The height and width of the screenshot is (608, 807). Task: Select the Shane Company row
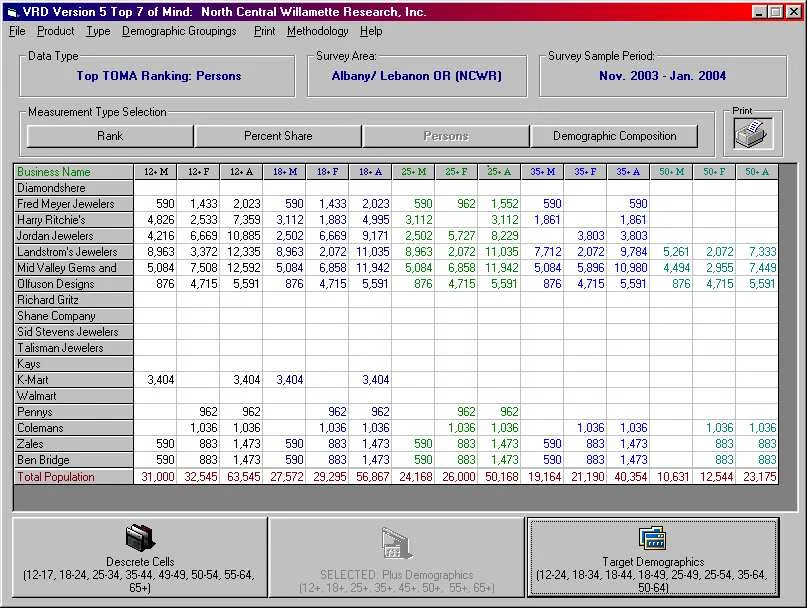(x=74, y=316)
